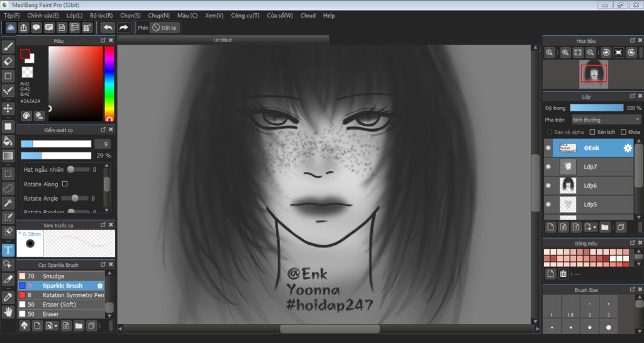Toggle visibility of @Enk layer

click(548, 148)
